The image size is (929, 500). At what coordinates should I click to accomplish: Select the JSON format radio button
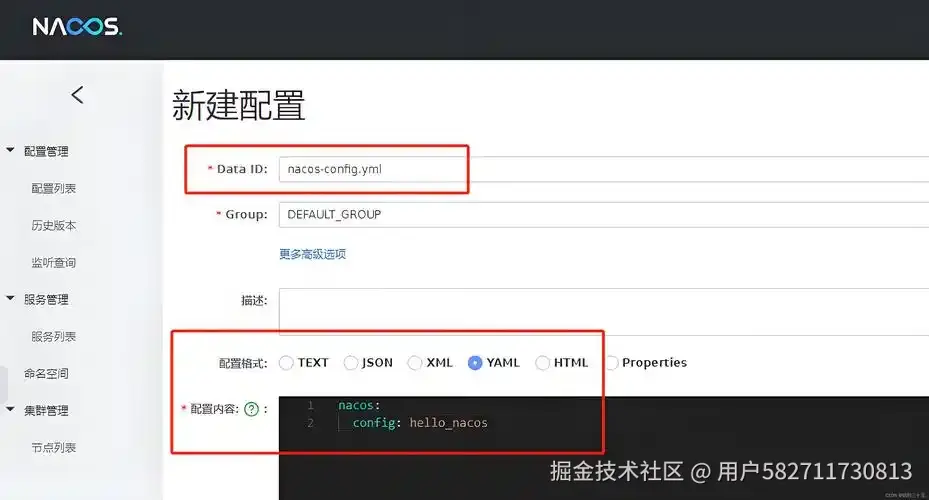[351, 363]
